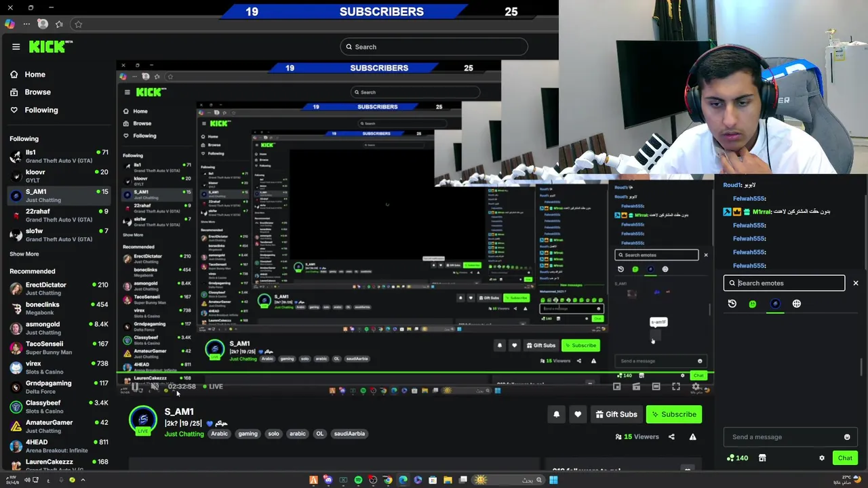Open the chat shop icon
This screenshot has width=868, height=488.
[x=762, y=458]
